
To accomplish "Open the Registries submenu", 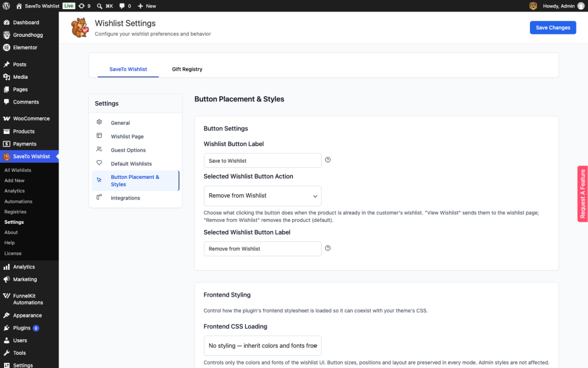I will (x=16, y=212).
